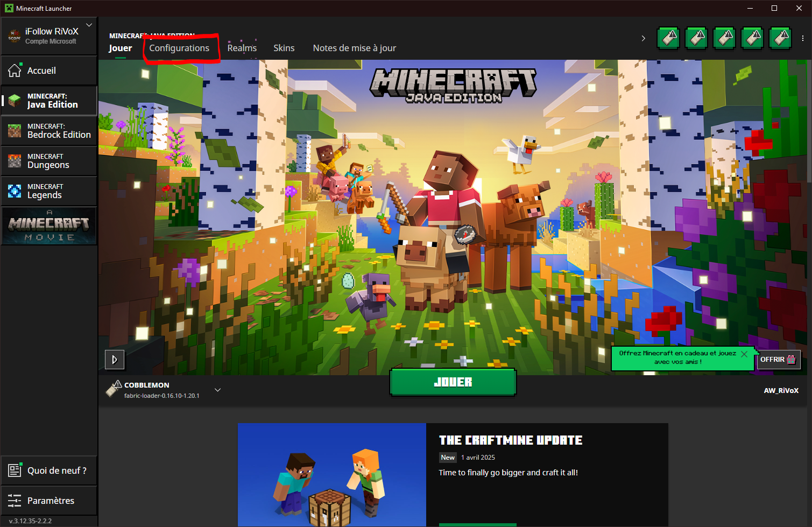Open The Craftmine Update headline

511,440
